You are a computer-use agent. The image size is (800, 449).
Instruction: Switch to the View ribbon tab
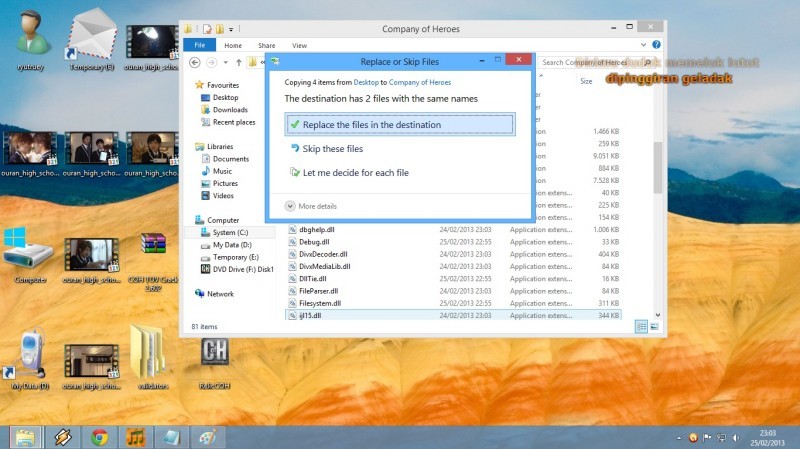299,45
